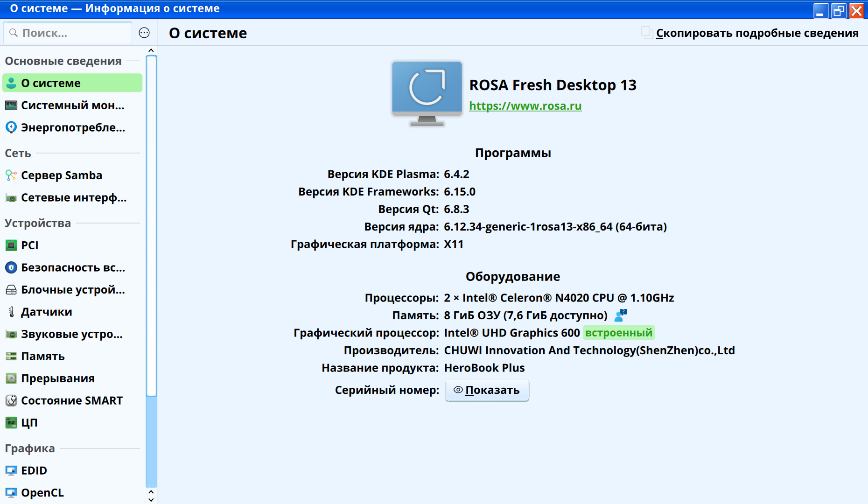Click Qt version "6.8.3"
Image resolution: width=868 pixels, height=504 pixels.
click(x=456, y=209)
